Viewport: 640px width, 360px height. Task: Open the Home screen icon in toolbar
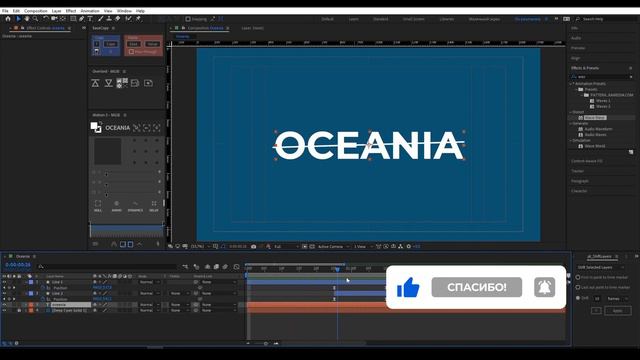click(x=8, y=19)
